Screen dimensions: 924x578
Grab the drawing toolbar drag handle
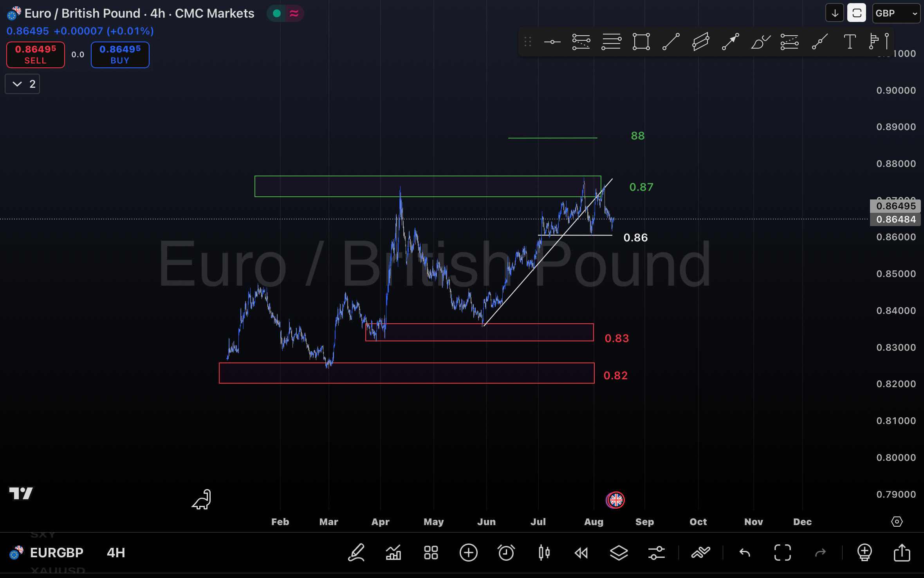coord(528,42)
